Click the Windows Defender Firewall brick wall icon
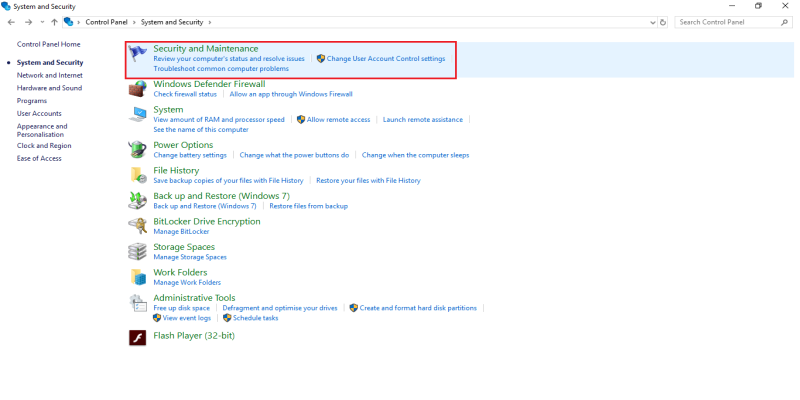 [x=137, y=89]
